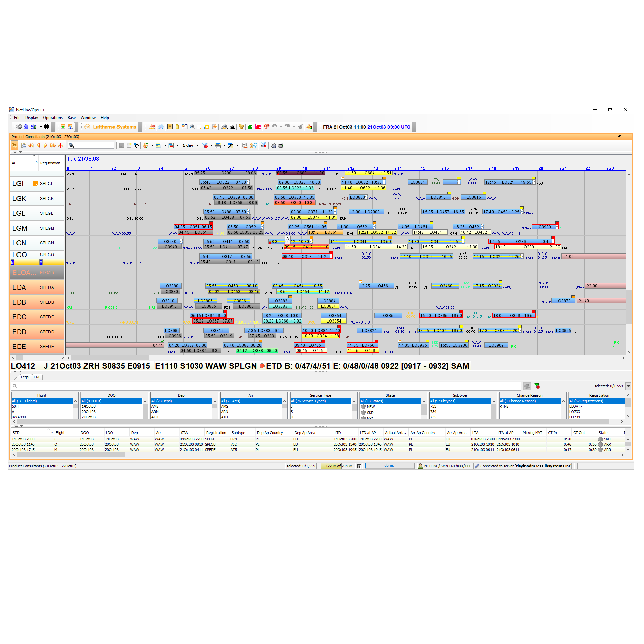Screen dimensions: 644x644
Task: Click the trash can in the status bar
Action: [359, 466]
